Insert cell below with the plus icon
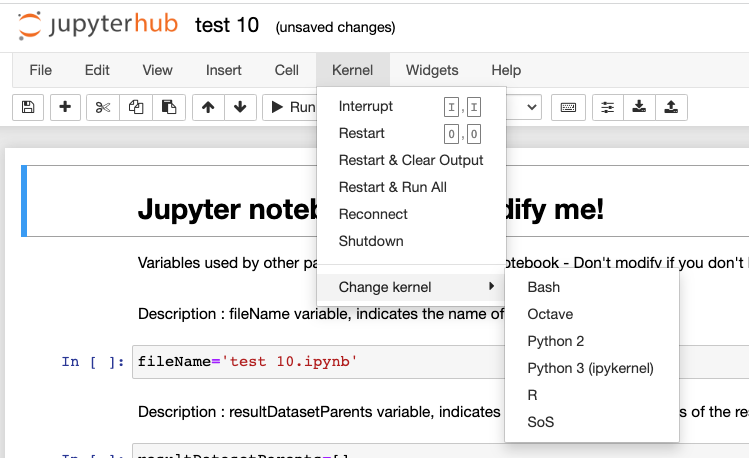The width and height of the screenshot is (749, 458). coord(65,107)
